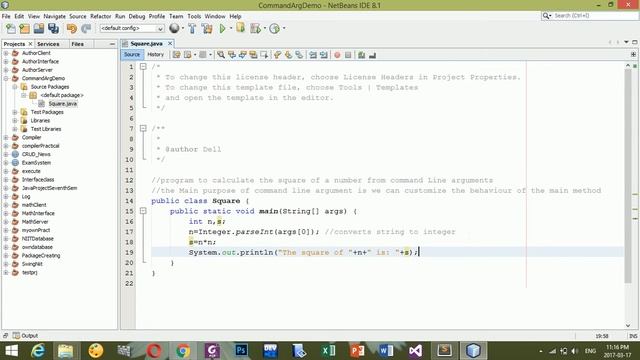Screen dimensions: 640x360
Task: Click the Start Macro Recording red icon
Action: coord(337,55)
